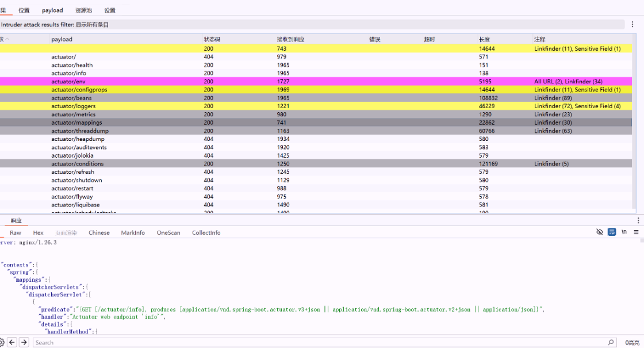
Task: Select the magenta actuator/env row
Action: click(316, 81)
